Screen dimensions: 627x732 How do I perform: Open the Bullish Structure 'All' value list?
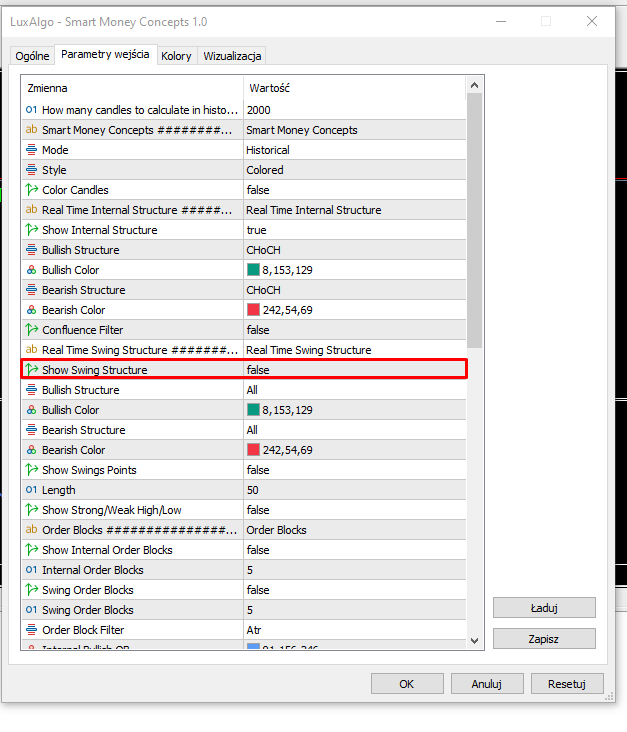point(355,390)
